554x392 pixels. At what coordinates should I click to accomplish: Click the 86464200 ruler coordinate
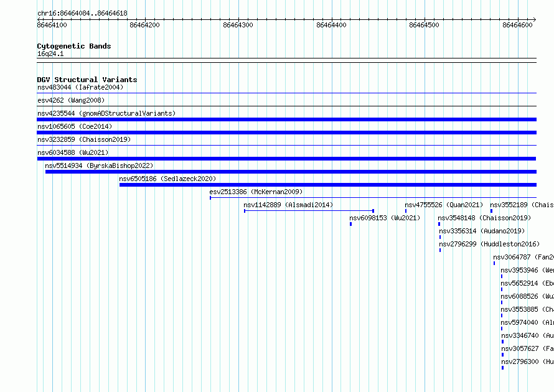pos(144,25)
